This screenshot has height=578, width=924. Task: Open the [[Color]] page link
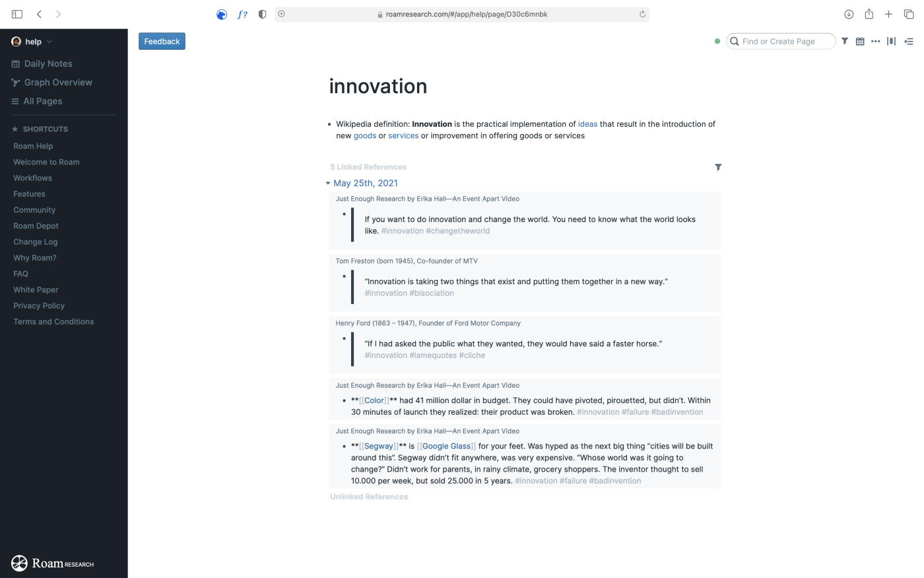click(374, 400)
